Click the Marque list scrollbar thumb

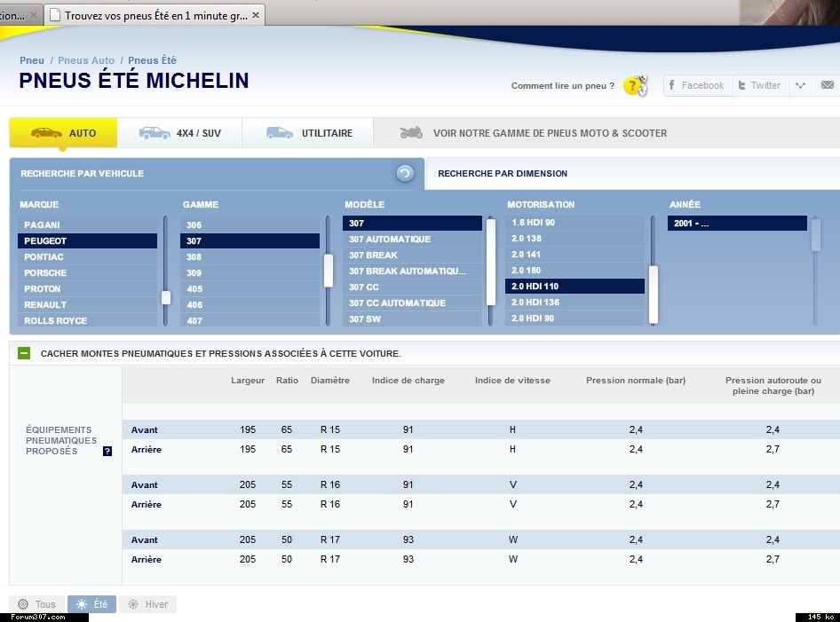tap(166, 297)
